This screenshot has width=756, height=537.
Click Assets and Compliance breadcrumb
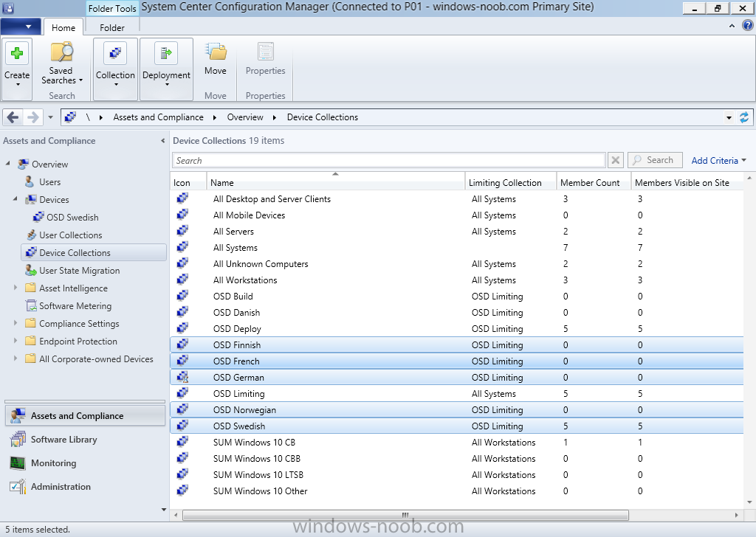158,117
